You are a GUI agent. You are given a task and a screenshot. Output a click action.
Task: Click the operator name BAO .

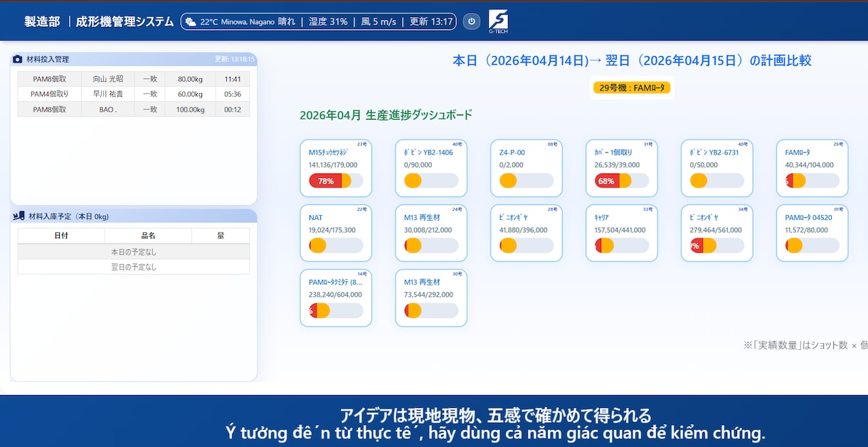pyautogui.click(x=107, y=110)
